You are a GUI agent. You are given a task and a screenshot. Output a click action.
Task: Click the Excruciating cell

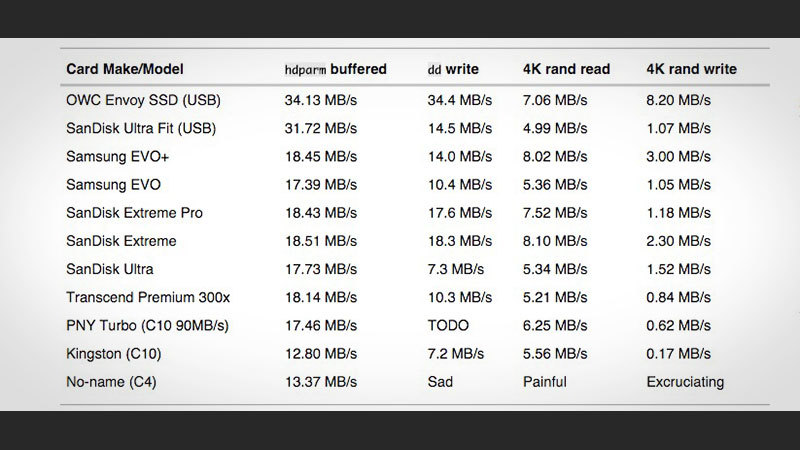[685, 382]
